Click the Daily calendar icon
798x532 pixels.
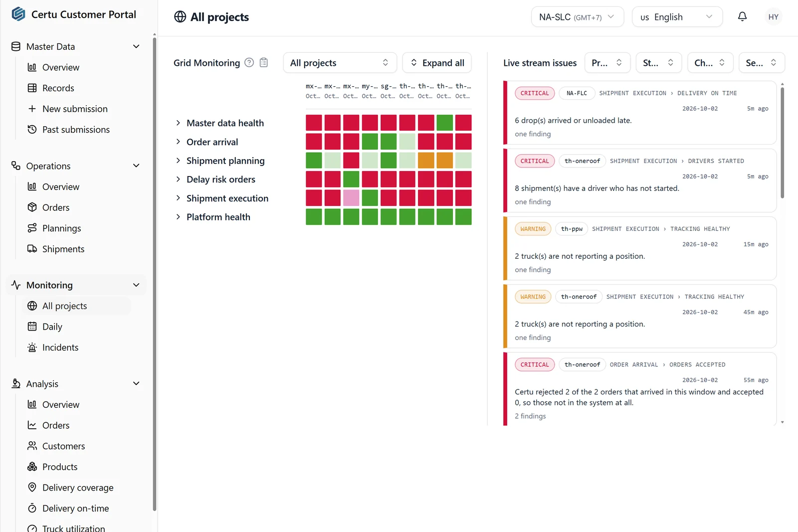point(32,326)
